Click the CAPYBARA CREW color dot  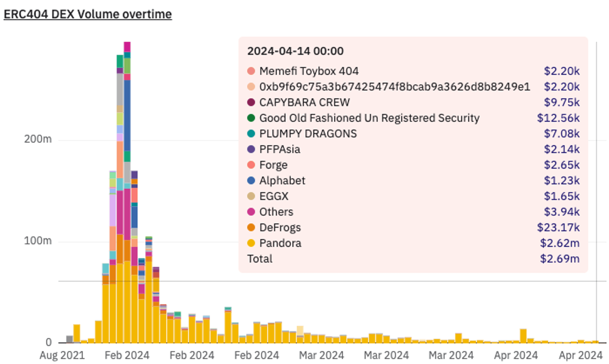pos(251,102)
